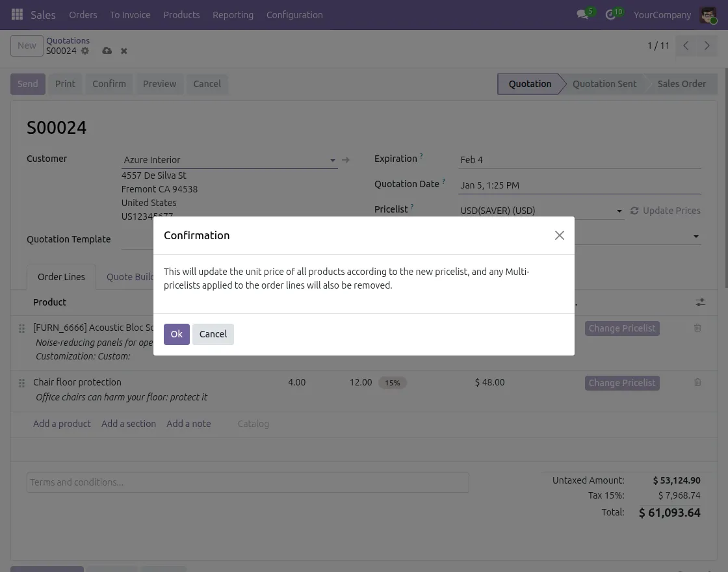Click Cancel in the Confirmation dialog
728x572 pixels.
click(x=213, y=334)
